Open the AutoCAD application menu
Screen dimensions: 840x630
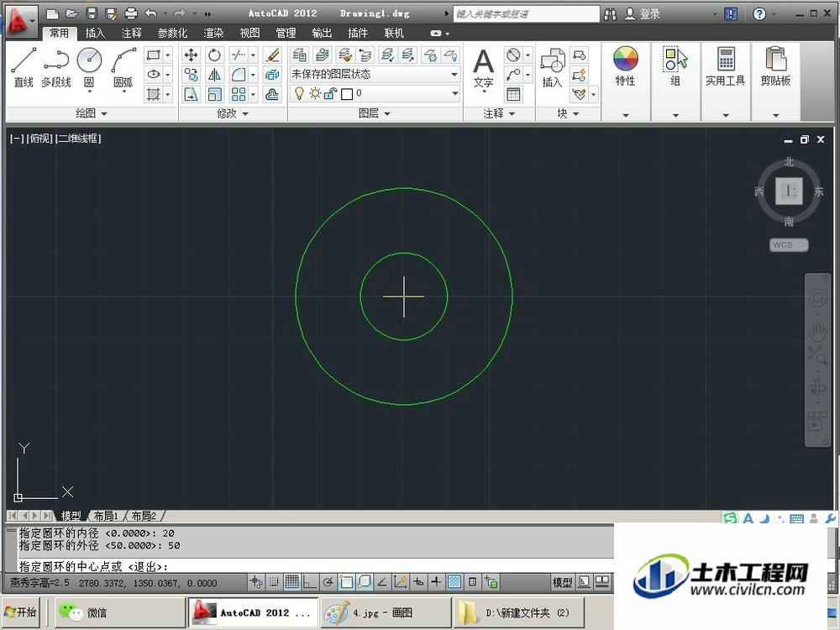(20, 22)
